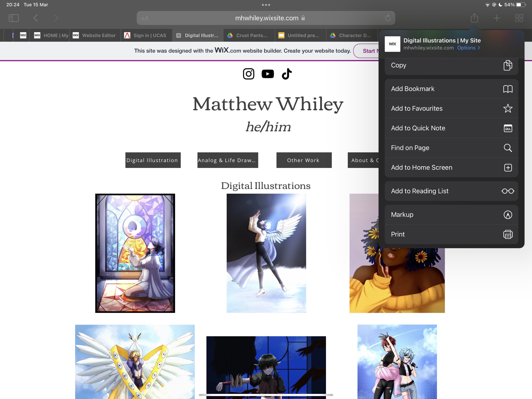Open Analog & Life Drawing page

[x=228, y=160]
